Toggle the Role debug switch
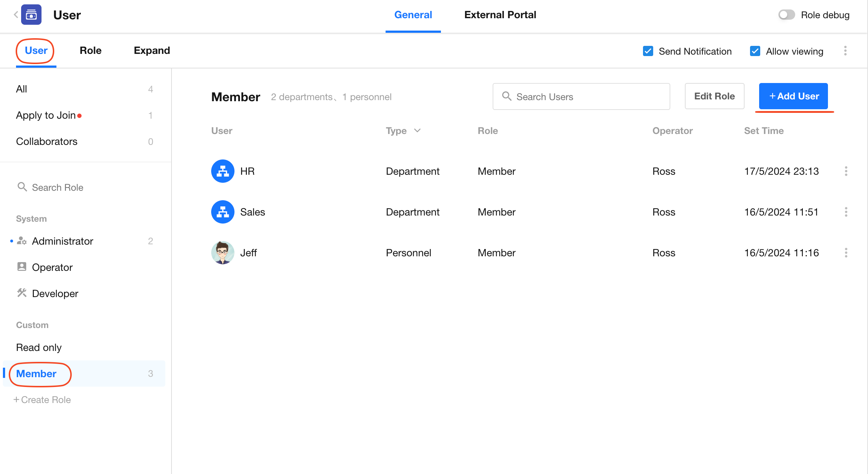The image size is (868, 474). (786, 15)
